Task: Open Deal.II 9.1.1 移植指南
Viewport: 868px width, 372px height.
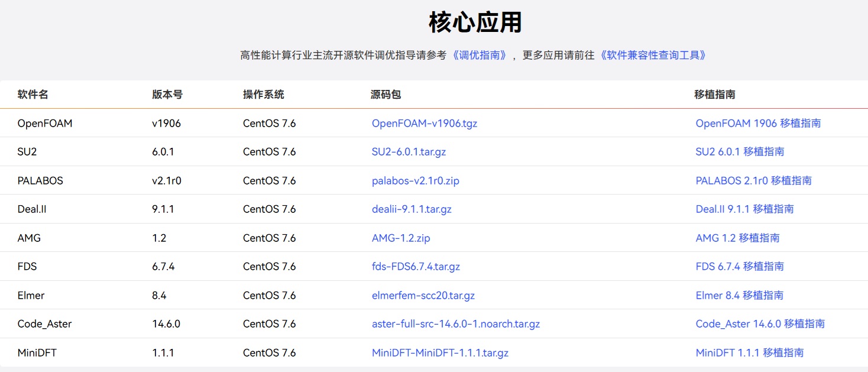Action: 744,209
